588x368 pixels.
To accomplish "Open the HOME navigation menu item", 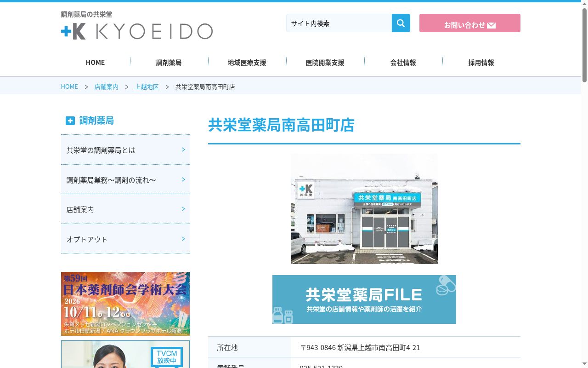I will (95, 63).
